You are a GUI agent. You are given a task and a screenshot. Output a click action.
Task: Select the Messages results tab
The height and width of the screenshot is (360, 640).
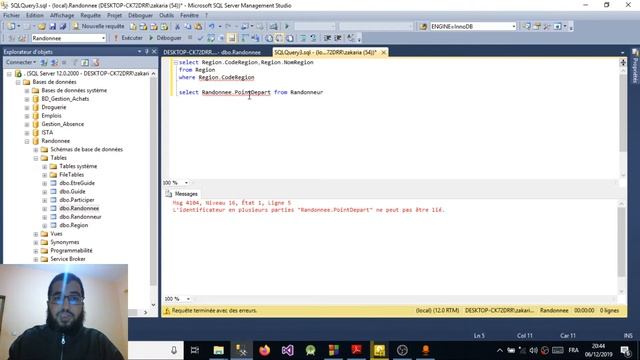pos(182,194)
